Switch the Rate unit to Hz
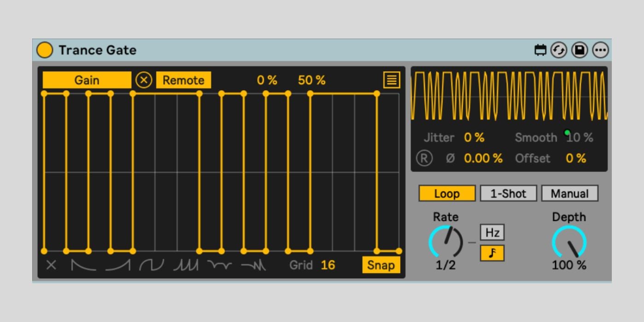 [492, 233]
